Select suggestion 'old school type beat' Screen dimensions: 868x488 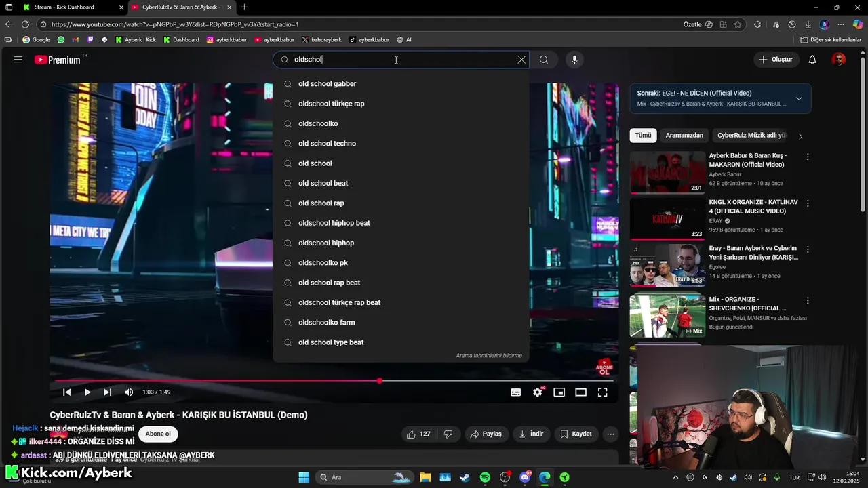401,342
